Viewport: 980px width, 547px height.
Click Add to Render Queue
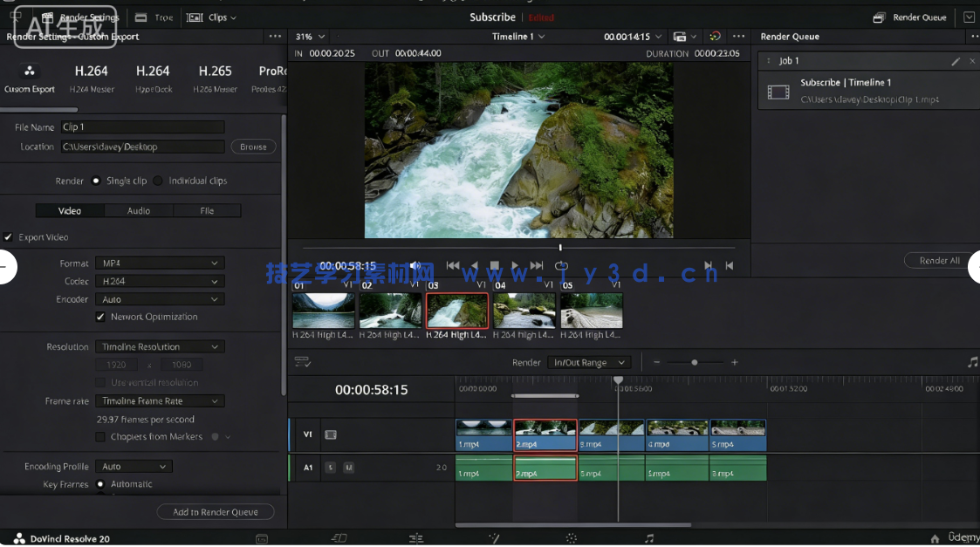[216, 512]
